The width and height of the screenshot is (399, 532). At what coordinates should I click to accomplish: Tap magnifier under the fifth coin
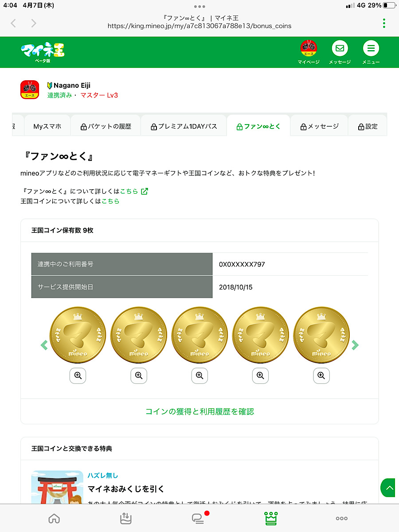[x=321, y=376]
